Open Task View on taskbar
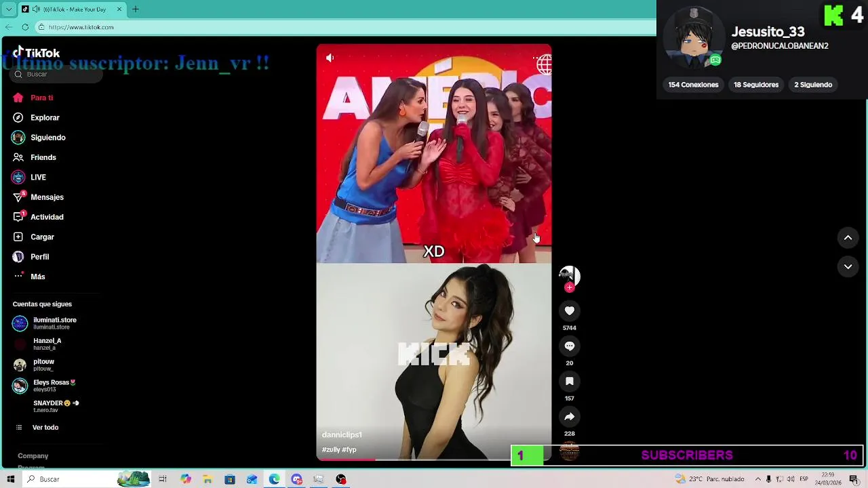The width and height of the screenshot is (868, 488). pyautogui.click(x=163, y=479)
